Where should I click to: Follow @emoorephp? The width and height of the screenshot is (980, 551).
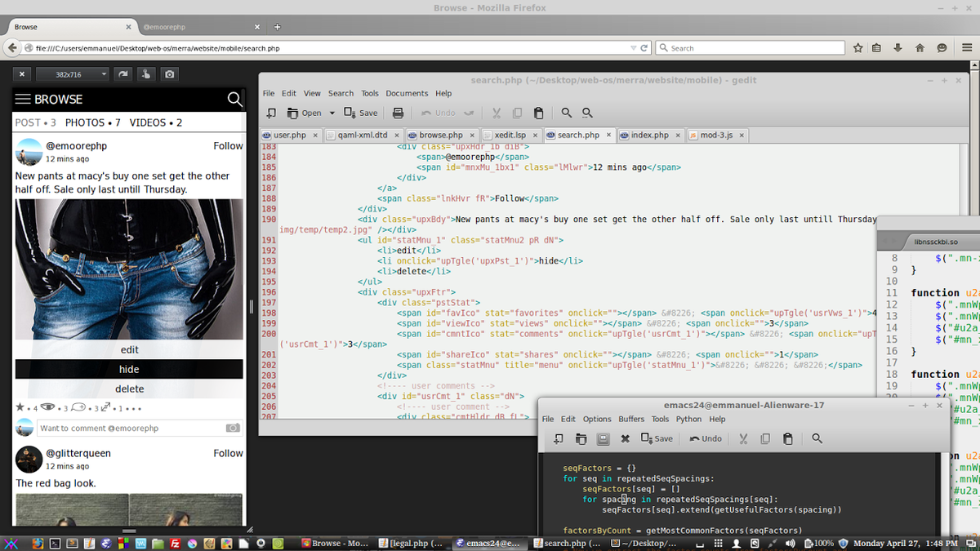click(x=228, y=146)
